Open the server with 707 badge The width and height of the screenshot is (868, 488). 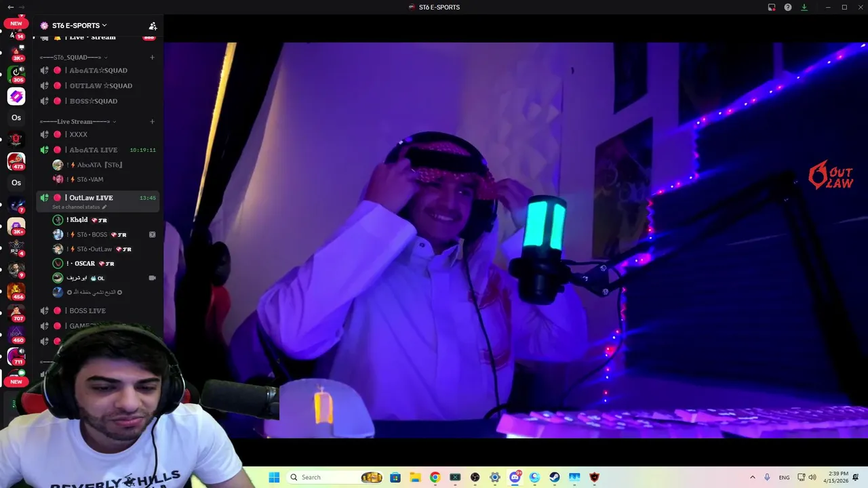click(x=16, y=313)
